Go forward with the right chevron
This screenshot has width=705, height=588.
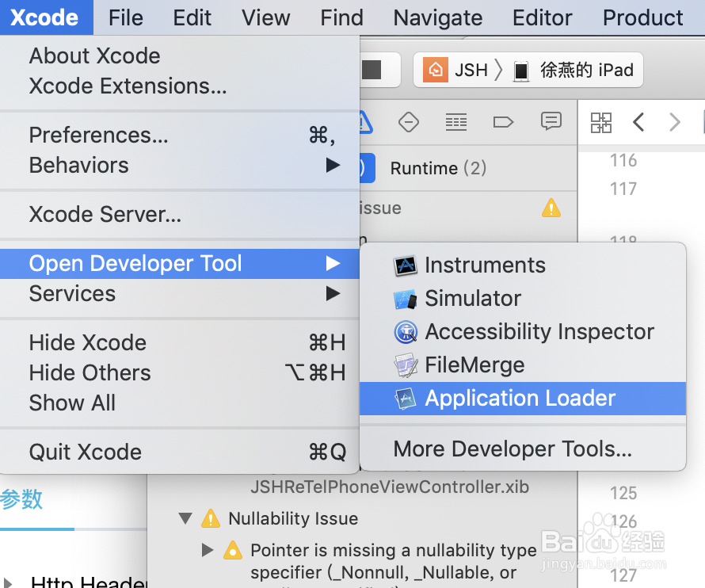point(674,122)
